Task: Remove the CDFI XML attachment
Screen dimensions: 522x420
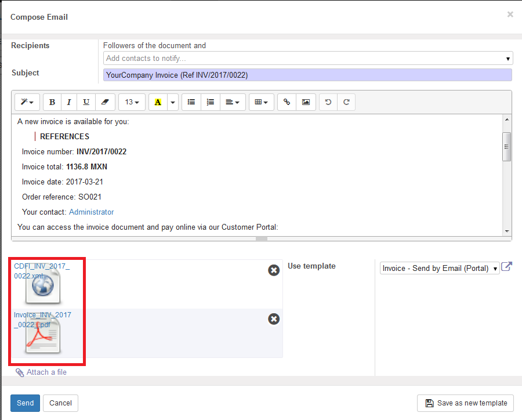Action: pyautogui.click(x=274, y=270)
